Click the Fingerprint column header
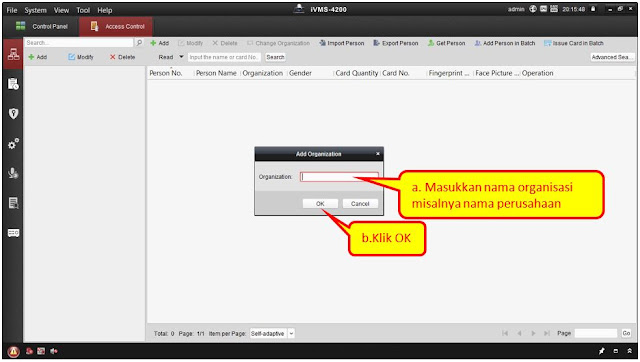The height and width of the screenshot is (362, 640). coord(450,73)
